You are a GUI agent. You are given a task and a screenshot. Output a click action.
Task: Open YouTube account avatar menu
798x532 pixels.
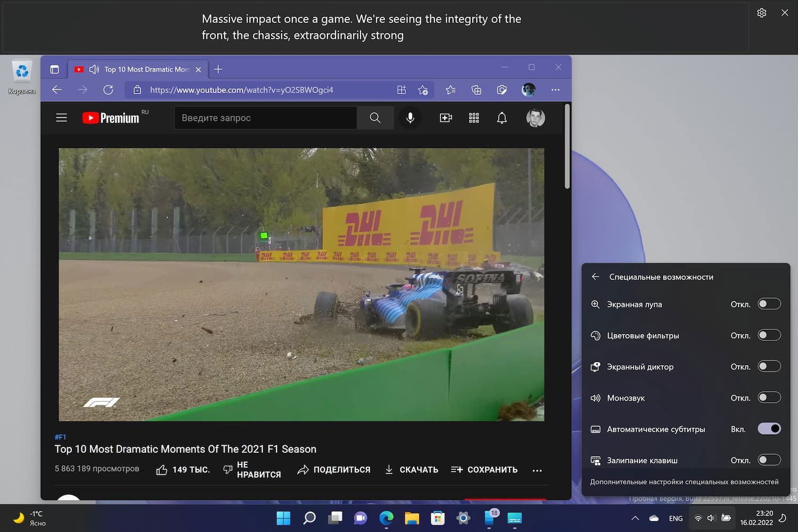tap(536, 118)
